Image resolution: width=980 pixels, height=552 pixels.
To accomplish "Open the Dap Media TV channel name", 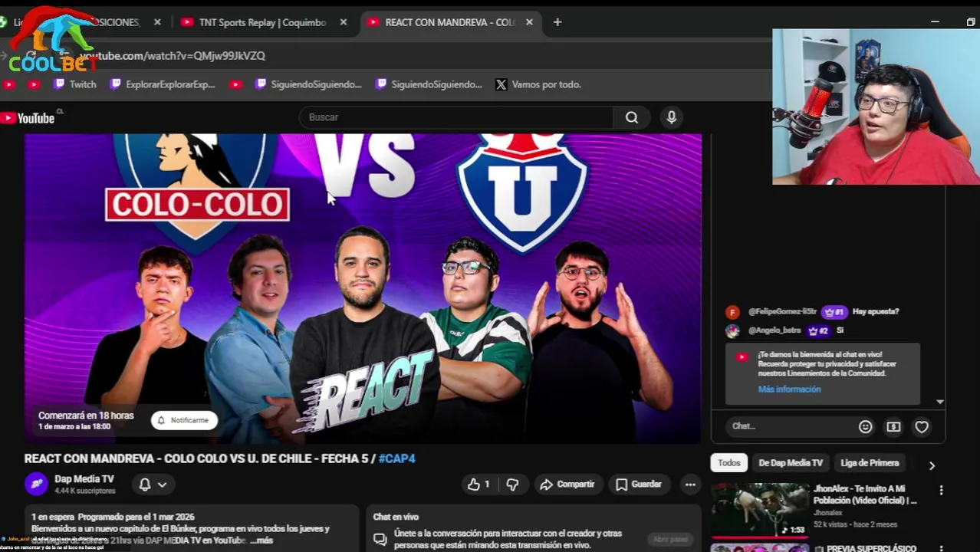I will 84,479.
